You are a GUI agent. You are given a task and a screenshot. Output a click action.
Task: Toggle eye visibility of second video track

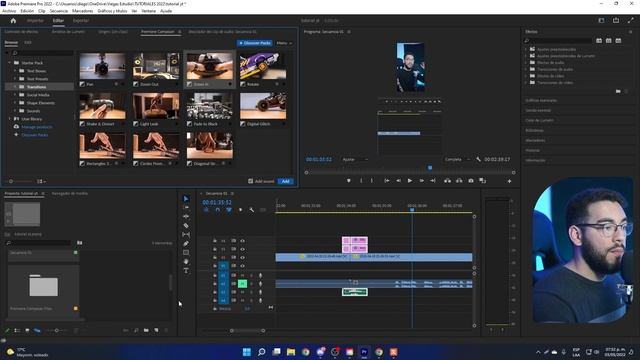click(242, 249)
